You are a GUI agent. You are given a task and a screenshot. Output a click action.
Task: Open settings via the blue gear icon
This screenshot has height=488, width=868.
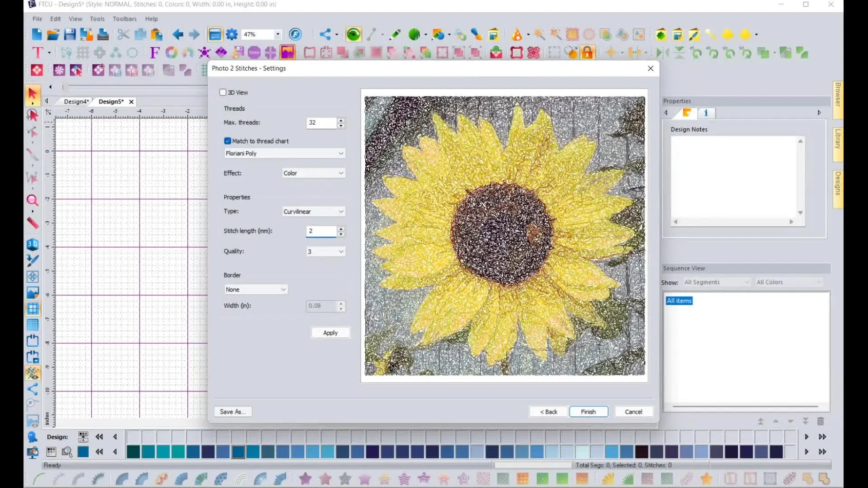click(x=232, y=34)
